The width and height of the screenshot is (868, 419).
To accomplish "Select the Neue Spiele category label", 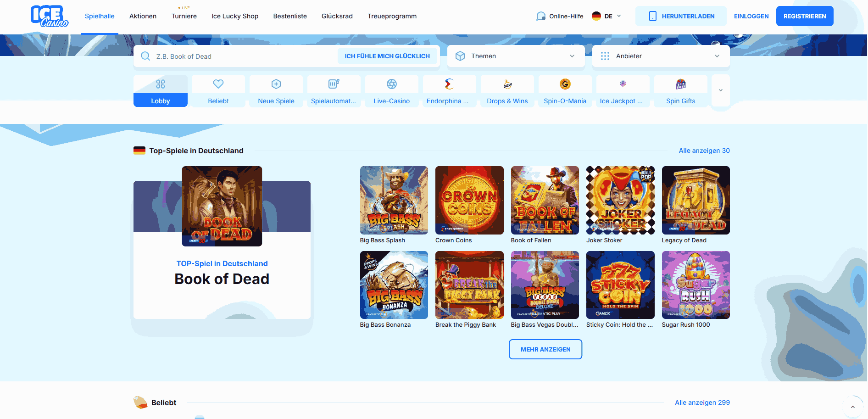I will tap(276, 101).
